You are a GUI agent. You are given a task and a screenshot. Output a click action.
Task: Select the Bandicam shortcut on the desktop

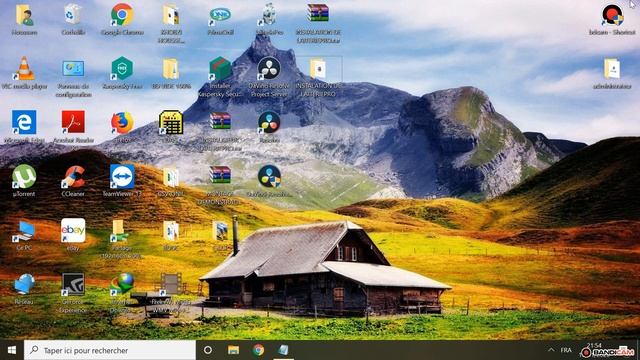[612, 19]
